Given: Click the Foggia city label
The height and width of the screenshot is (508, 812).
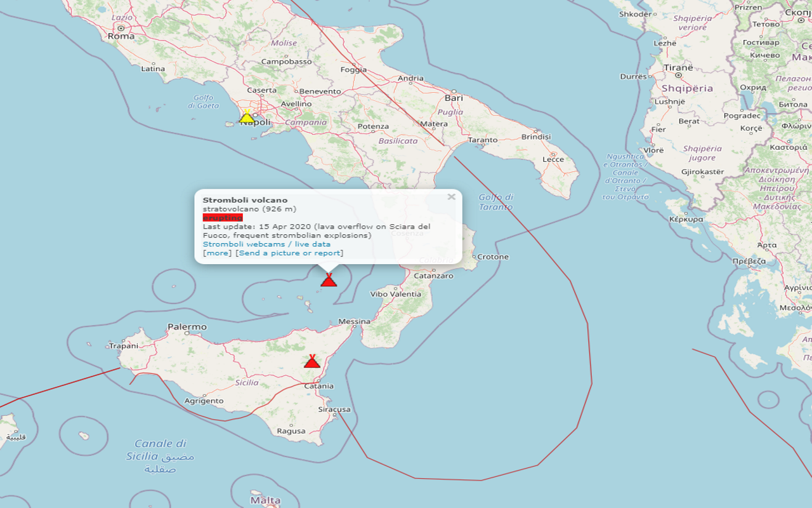Looking at the screenshot, I should click(354, 70).
